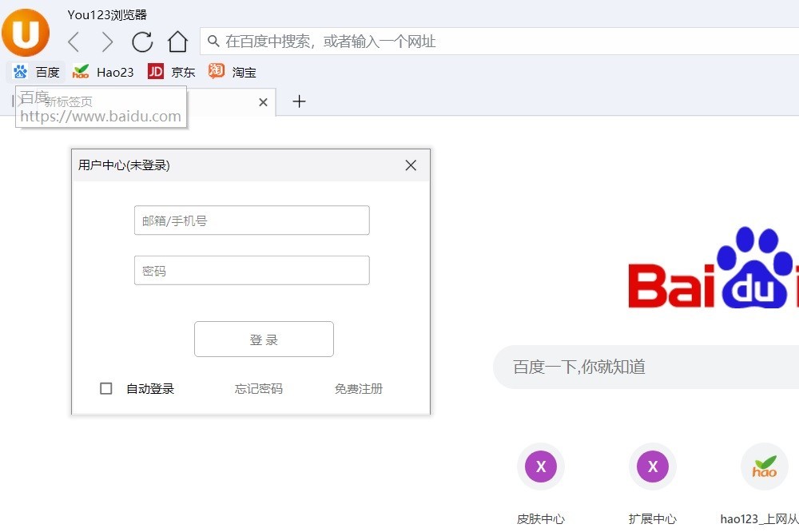Open the Hao23 bookmark
799x532 pixels.
[103, 72]
